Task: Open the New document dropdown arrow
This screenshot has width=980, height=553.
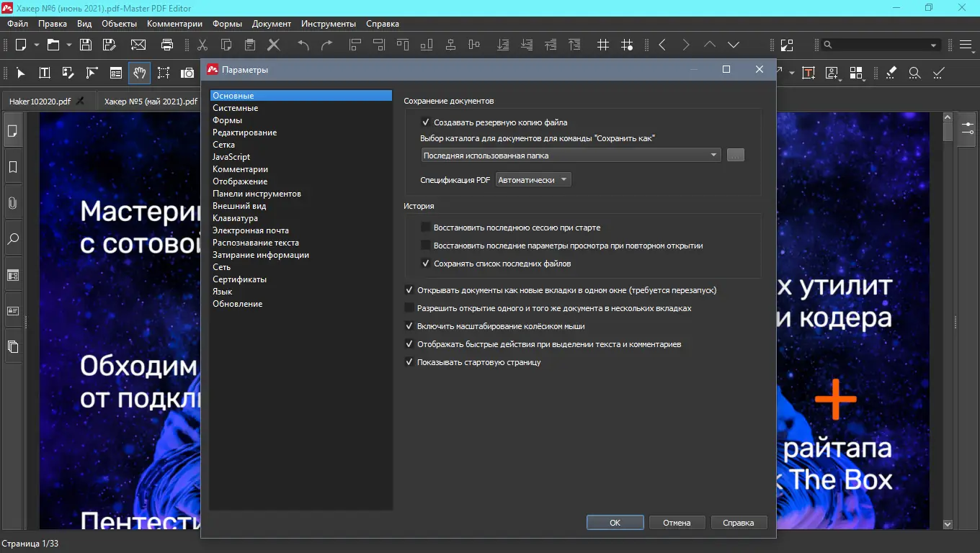Action: (x=35, y=45)
